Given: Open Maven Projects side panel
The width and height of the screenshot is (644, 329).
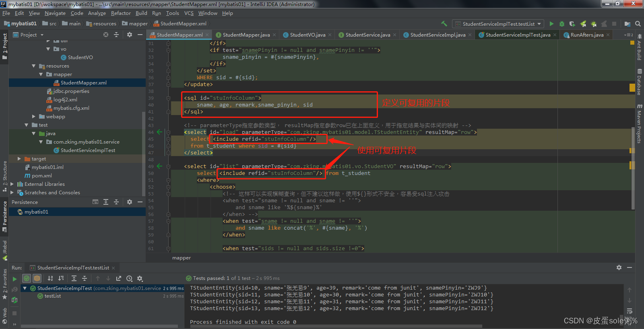Looking at the screenshot, I should [639, 124].
